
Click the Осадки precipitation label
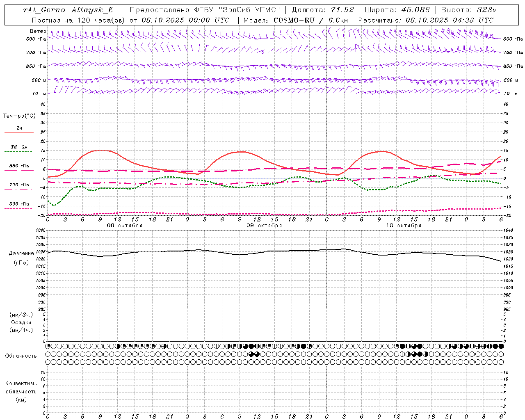click(x=21, y=322)
